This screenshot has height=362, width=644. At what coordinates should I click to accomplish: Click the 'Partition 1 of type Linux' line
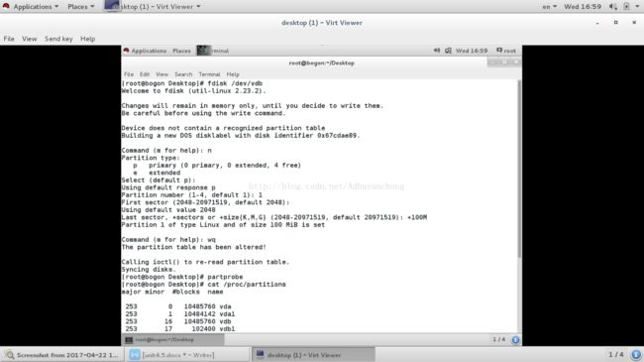(x=223, y=225)
